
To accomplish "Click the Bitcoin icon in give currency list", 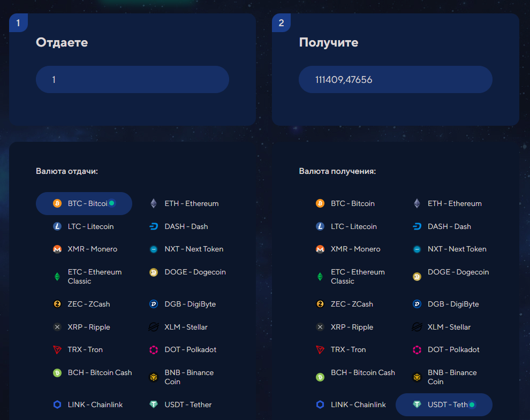I will pos(57,203).
